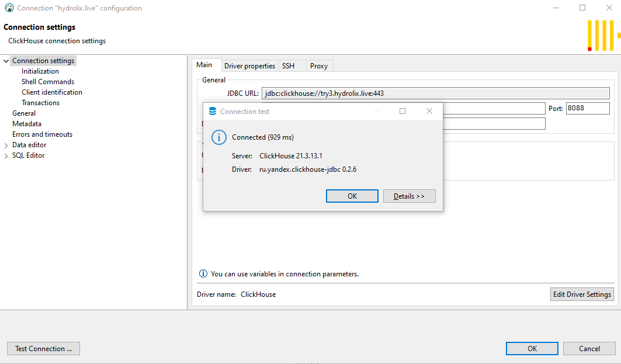Maximize the Connection test dialog
Viewport: 621px width, 364px height.
(403, 111)
